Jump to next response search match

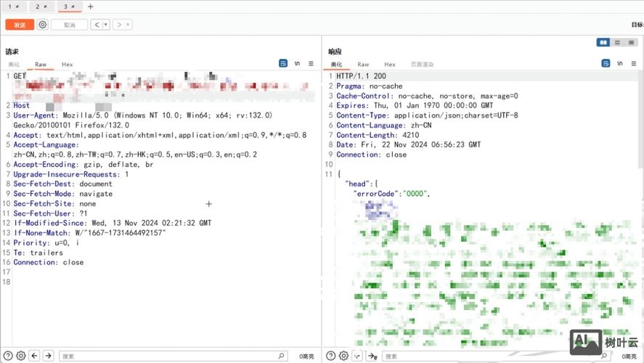point(372,356)
